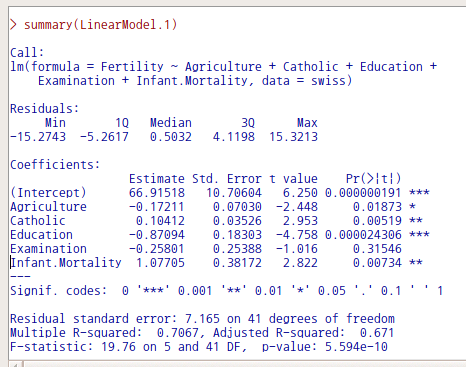The height and width of the screenshot is (367, 466).
Task: Select the Examination p-value 0.31546
Action: (377, 249)
